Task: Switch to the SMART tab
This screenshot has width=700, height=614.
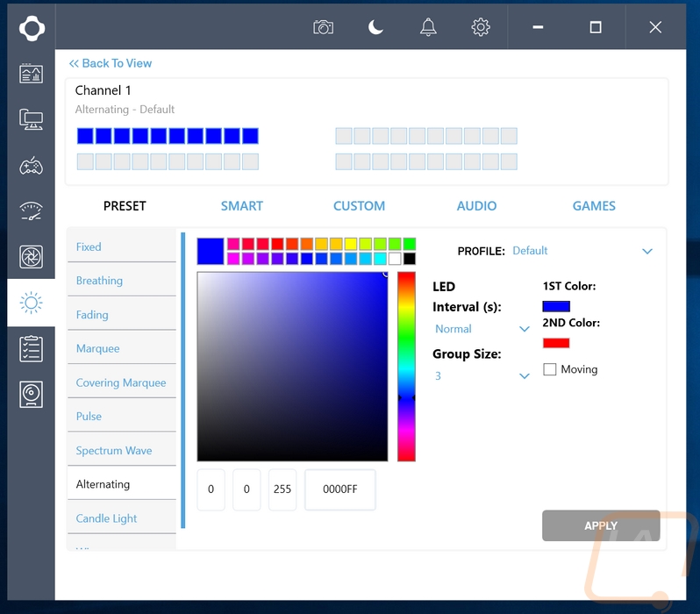Action: [x=242, y=206]
